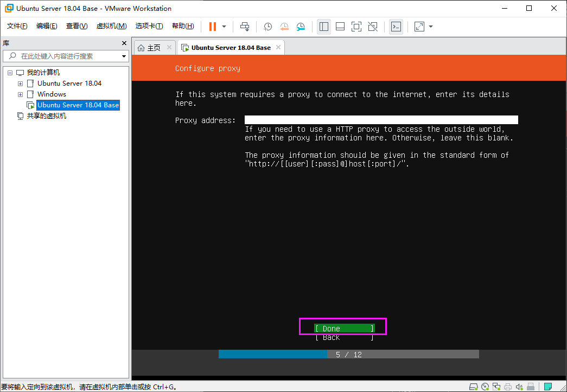Click the library search input field

click(x=66, y=56)
